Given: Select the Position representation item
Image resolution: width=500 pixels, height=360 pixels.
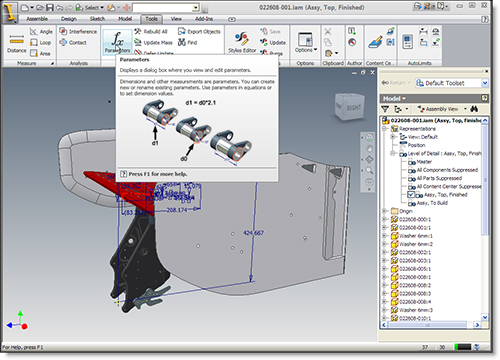Looking at the screenshot, I should [x=416, y=145].
